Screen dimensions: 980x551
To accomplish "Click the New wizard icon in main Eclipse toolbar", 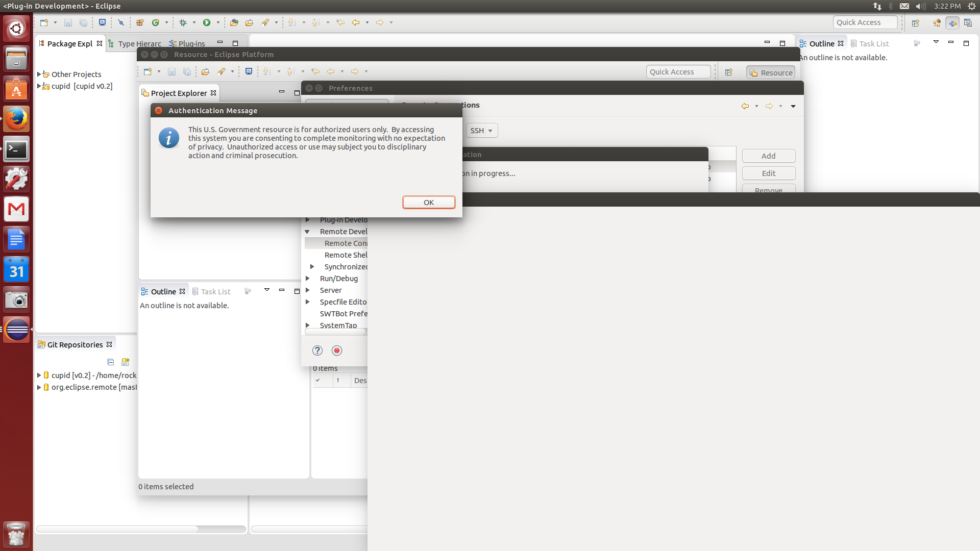I will pyautogui.click(x=44, y=22).
